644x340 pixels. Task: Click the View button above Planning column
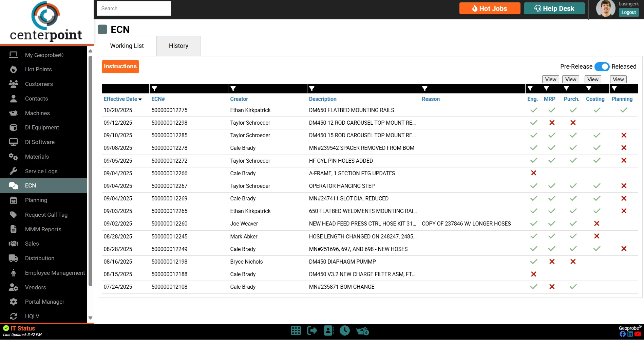click(618, 79)
